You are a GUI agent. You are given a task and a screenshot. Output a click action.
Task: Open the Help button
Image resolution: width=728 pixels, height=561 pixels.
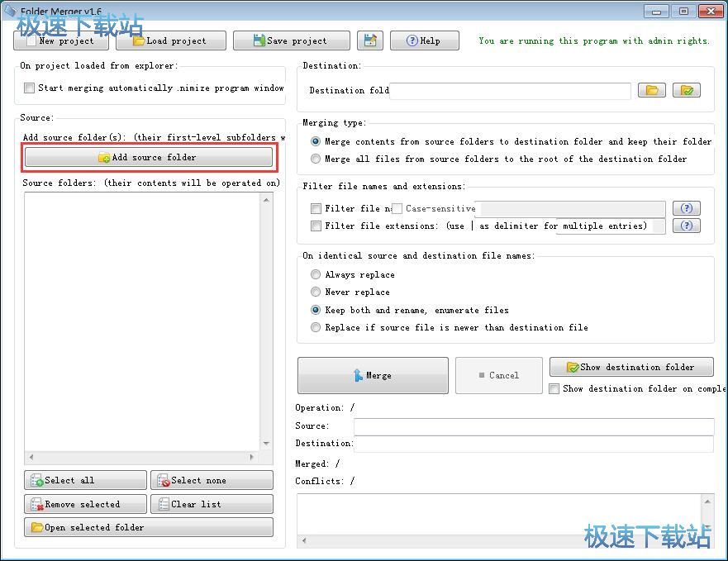(425, 40)
